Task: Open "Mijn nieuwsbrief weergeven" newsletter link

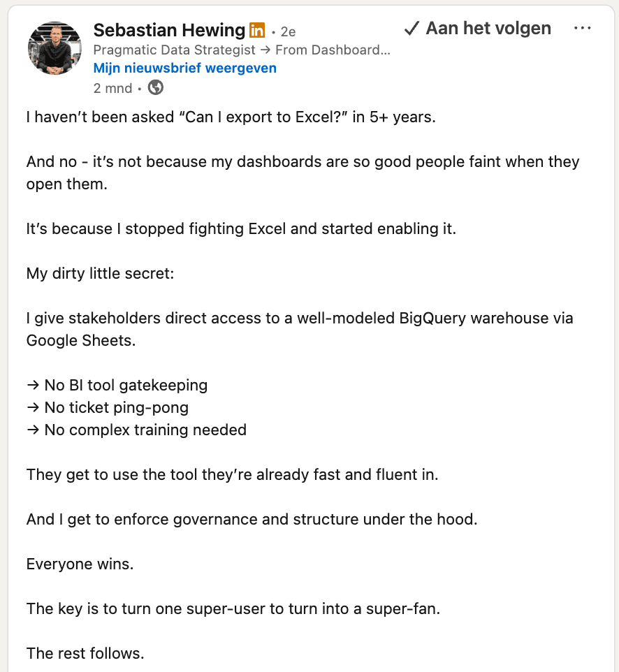Action: click(184, 68)
